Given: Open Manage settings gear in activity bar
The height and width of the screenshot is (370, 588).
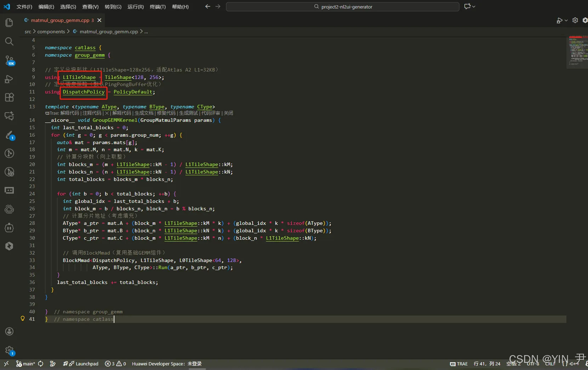Looking at the screenshot, I should coord(9,351).
